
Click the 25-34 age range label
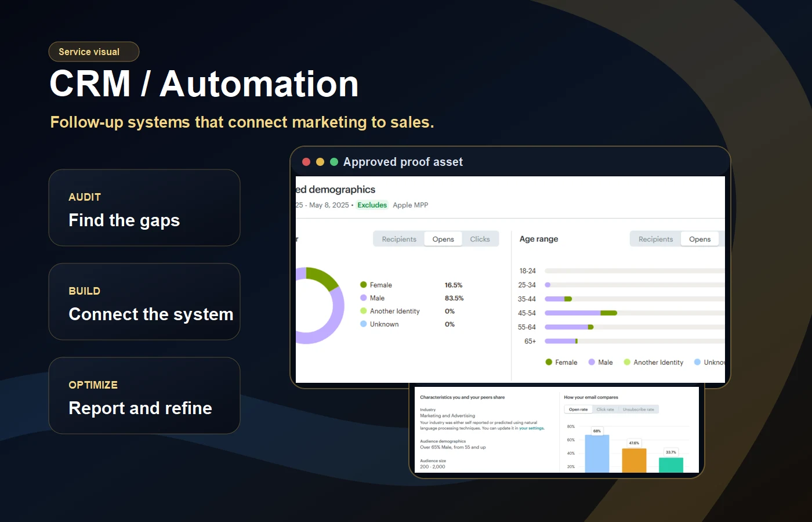click(527, 285)
